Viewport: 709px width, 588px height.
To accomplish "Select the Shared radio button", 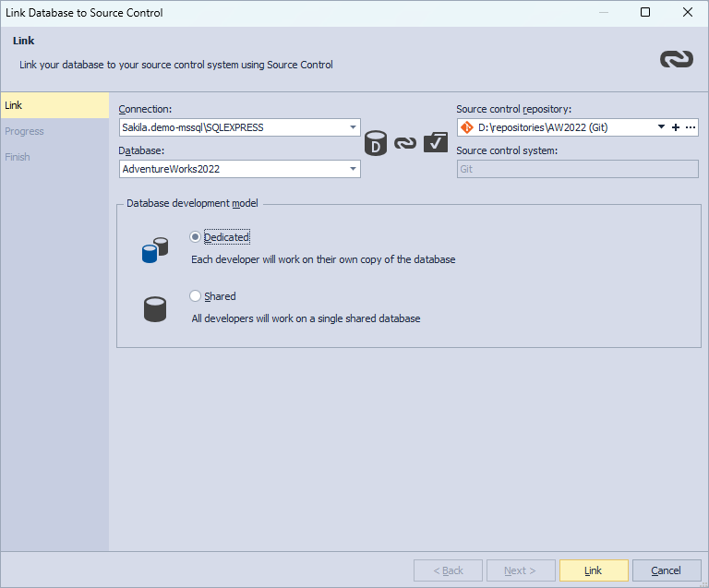I will click(195, 296).
